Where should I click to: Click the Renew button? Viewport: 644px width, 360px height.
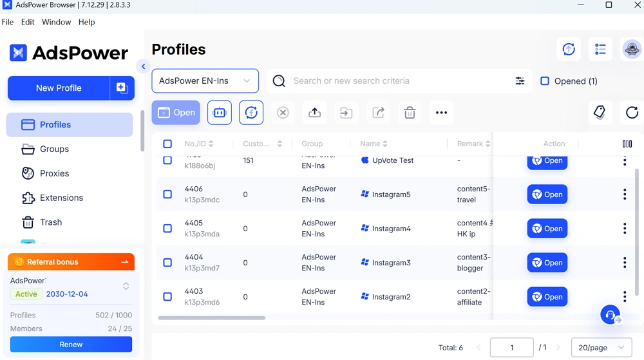[71, 345]
